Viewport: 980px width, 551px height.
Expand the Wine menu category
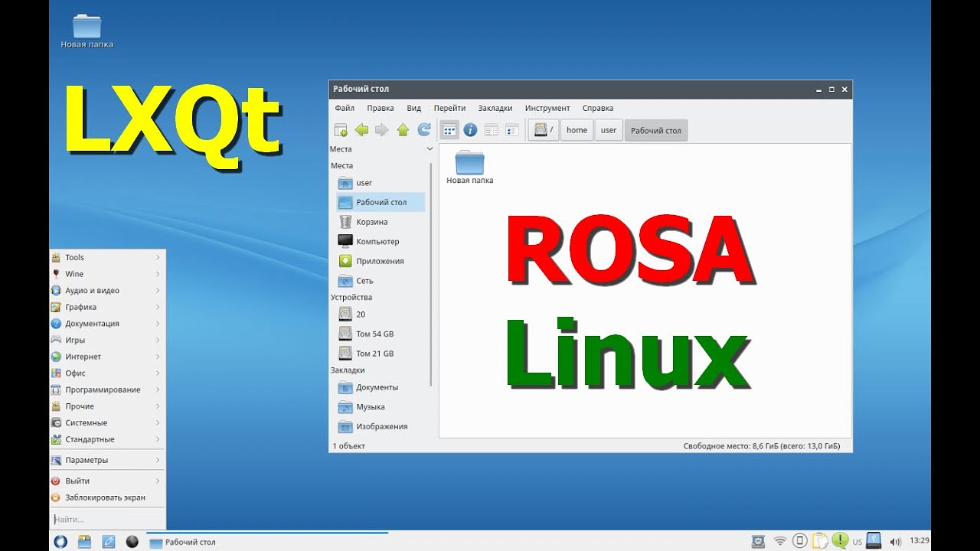coord(107,274)
